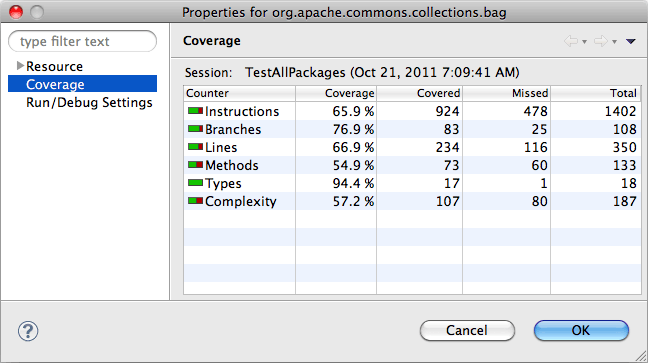The image size is (648, 363).
Task: Click the 478 missed instructions cell
Action: pos(536,111)
